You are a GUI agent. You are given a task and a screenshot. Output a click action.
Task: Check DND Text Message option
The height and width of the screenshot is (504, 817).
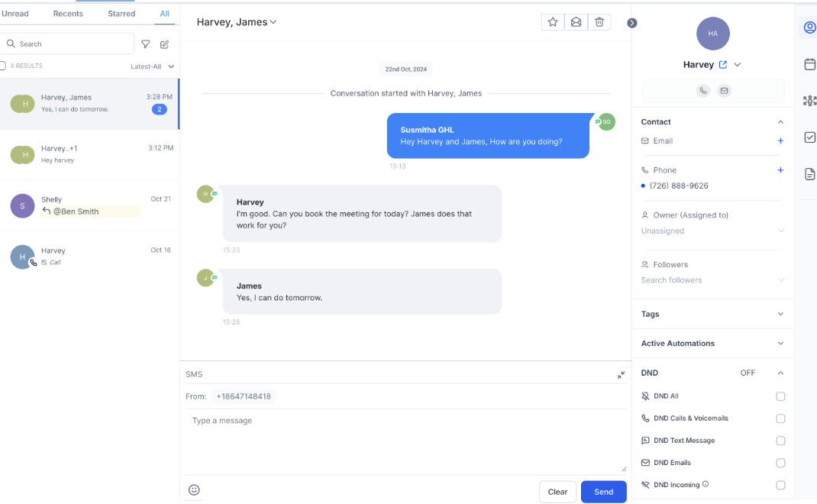tap(780, 441)
